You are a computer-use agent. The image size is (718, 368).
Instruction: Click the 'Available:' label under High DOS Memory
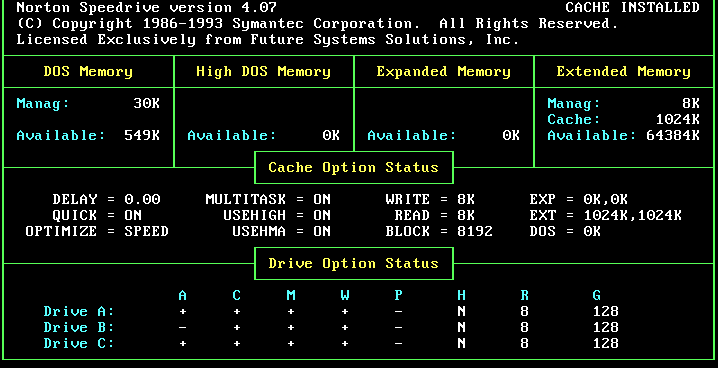point(232,135)
